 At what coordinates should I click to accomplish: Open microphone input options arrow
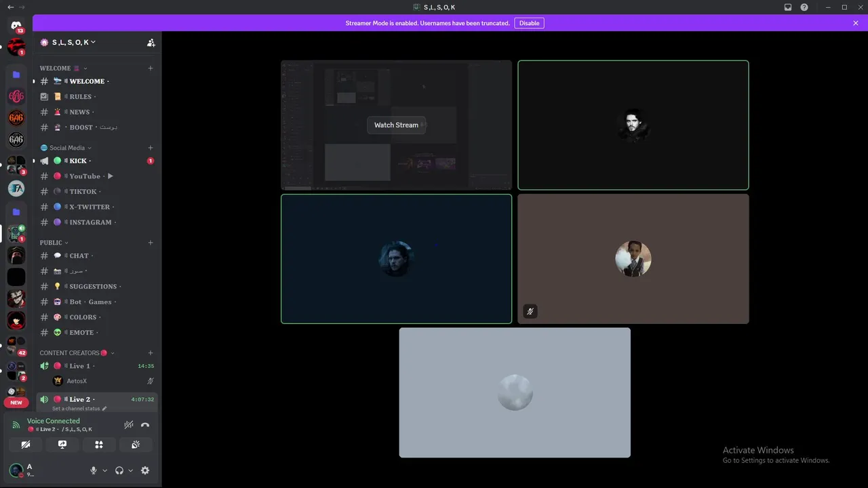(104, 470)
